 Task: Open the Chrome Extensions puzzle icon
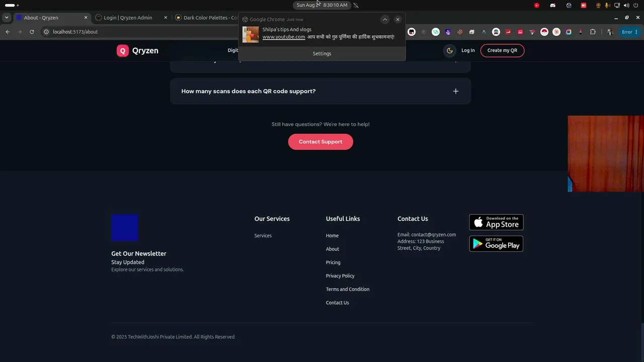[593, 32]
